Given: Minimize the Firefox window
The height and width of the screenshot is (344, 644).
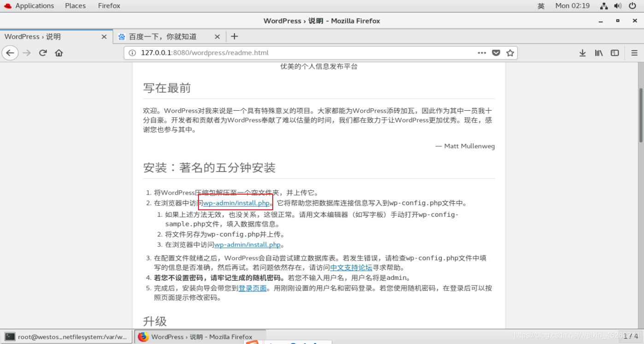Looking at the screenshot, I should [601, 21].
